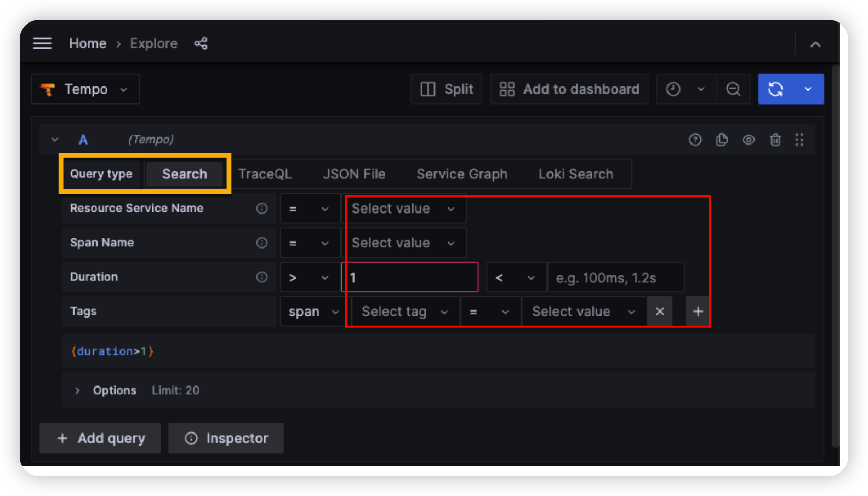Go to Home breadcrumb
The image size is (868, 496).
88,43
